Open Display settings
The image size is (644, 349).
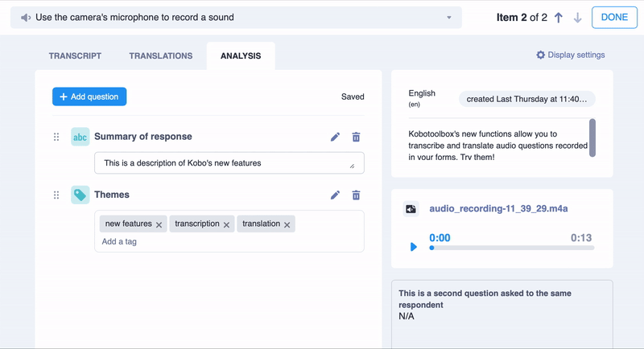[570, 55]
